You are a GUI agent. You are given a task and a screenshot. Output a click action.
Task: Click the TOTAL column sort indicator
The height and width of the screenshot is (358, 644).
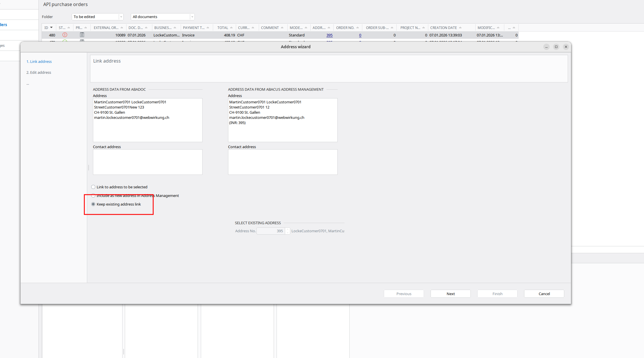[231, 28]
